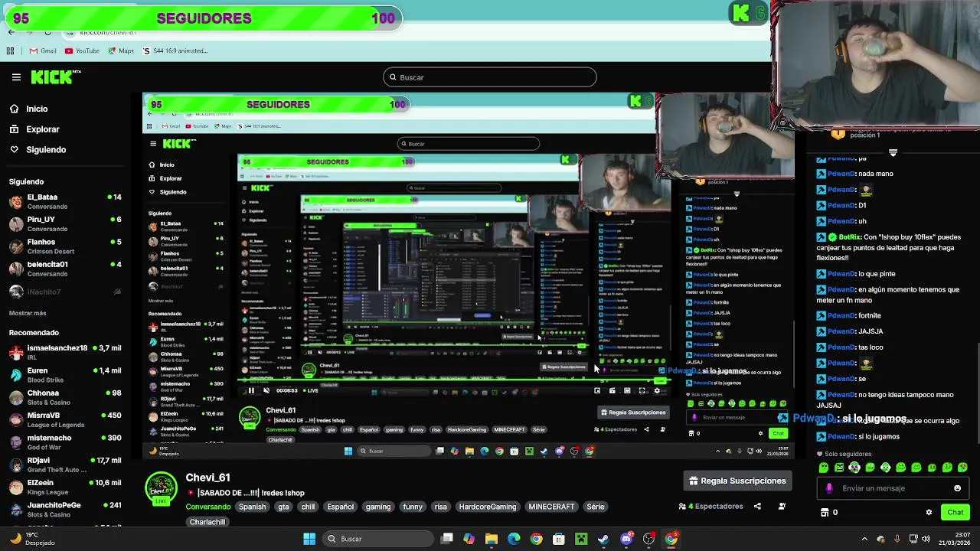The width and height of the screenshot is (980, 551).
Task: Open recommended channel ElZeein
Action: click(x=65, y=487)
